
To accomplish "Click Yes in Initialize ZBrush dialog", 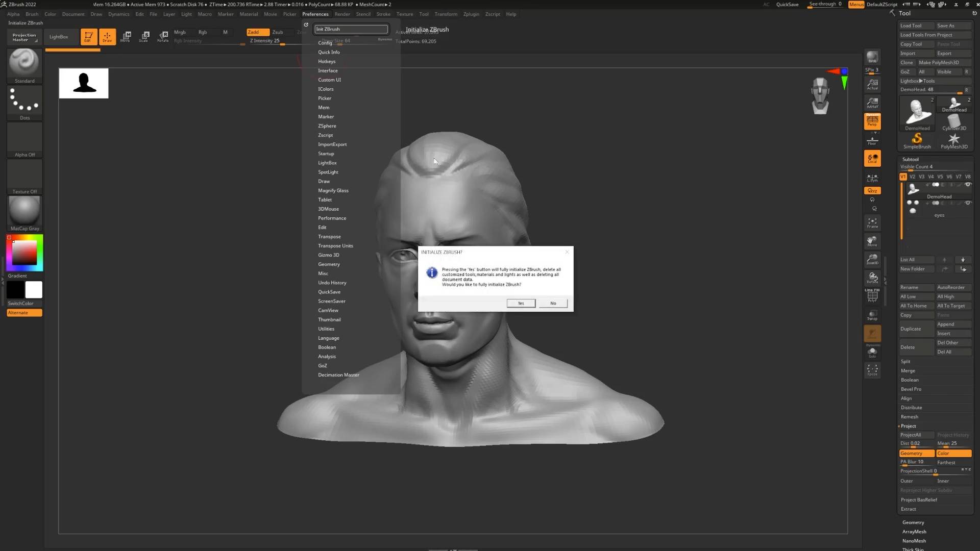I will [x=521, y=303].
